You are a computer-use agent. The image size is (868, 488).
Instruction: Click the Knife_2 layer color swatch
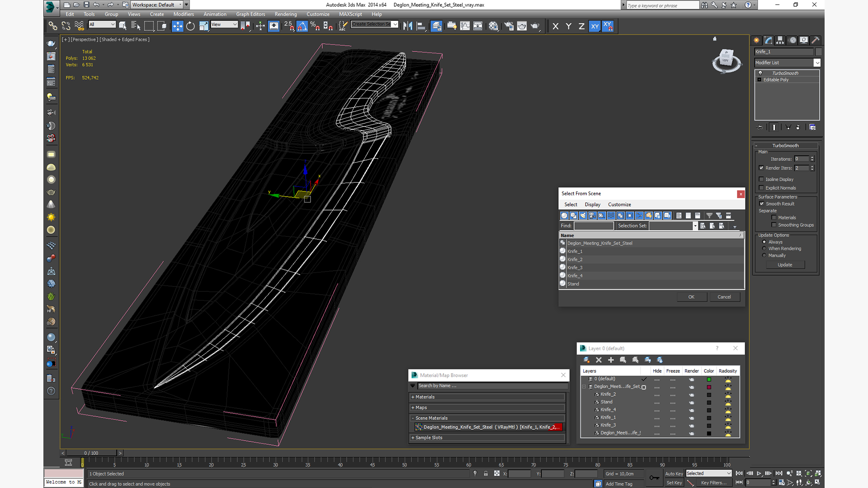tap(709, 395)
